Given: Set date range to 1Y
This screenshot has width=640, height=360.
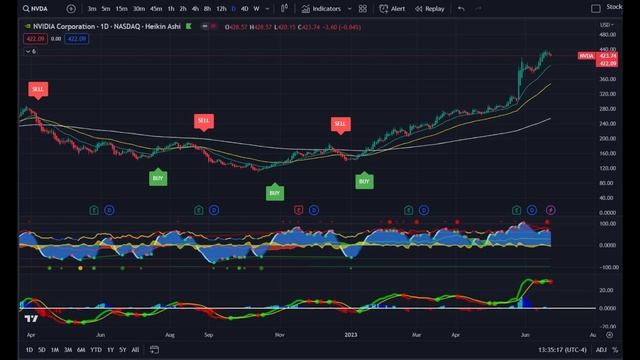Looking at the screenshot, I should [x=110, y=350].
